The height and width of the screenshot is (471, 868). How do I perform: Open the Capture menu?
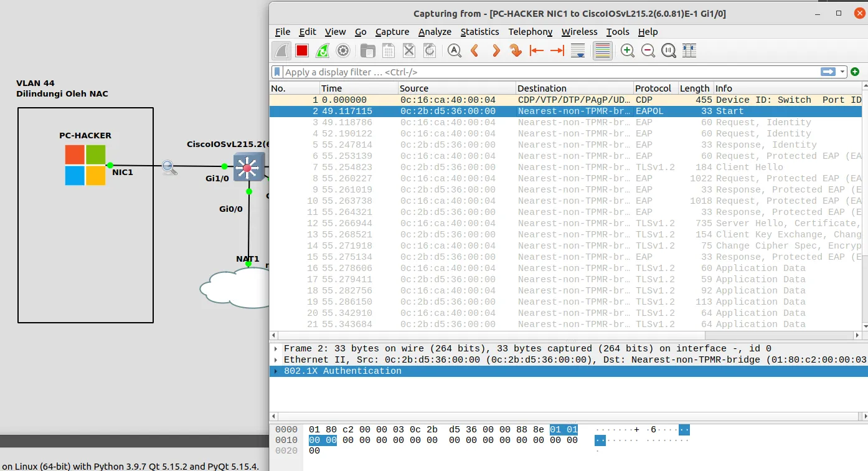(x=392, y=32)
